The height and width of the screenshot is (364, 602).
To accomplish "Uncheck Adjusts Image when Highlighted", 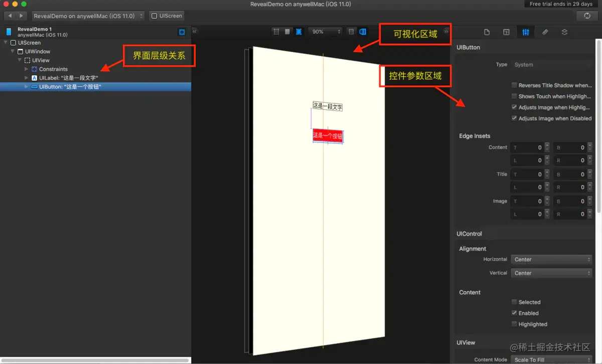I will pyautogui.click(x=514, y=107).
